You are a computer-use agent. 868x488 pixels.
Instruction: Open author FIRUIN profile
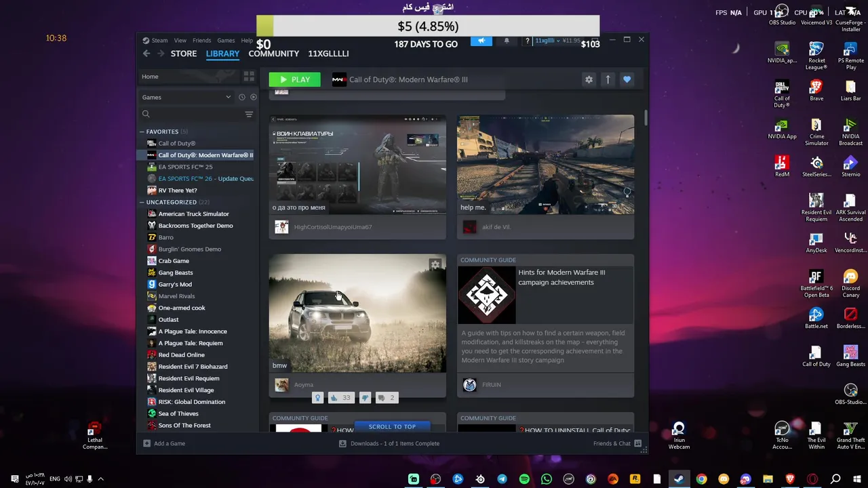491,385
